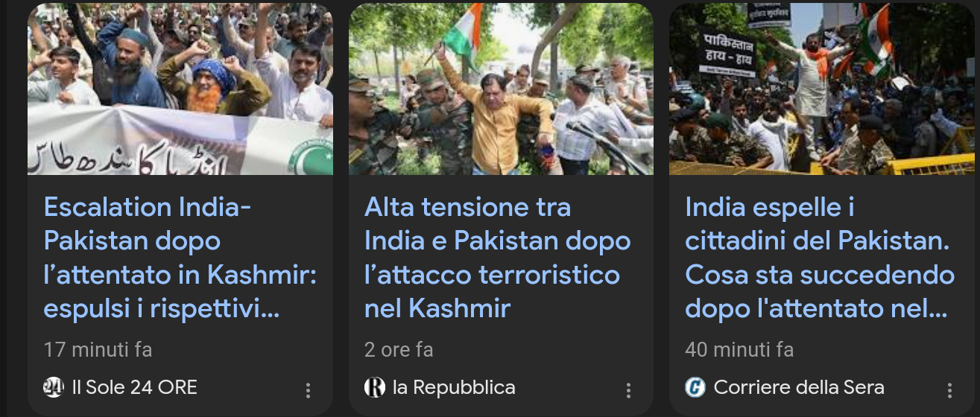The height and width of the screenshot is (417, 980).
Task: Open headline 'India espelle i cittadini del Pakistan'
Action: (x=820, y=258)
